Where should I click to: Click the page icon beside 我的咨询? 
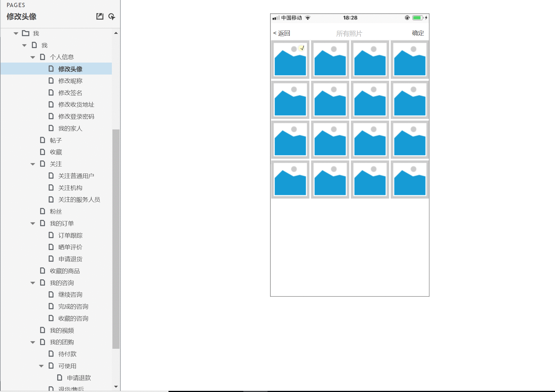point(43,282)
